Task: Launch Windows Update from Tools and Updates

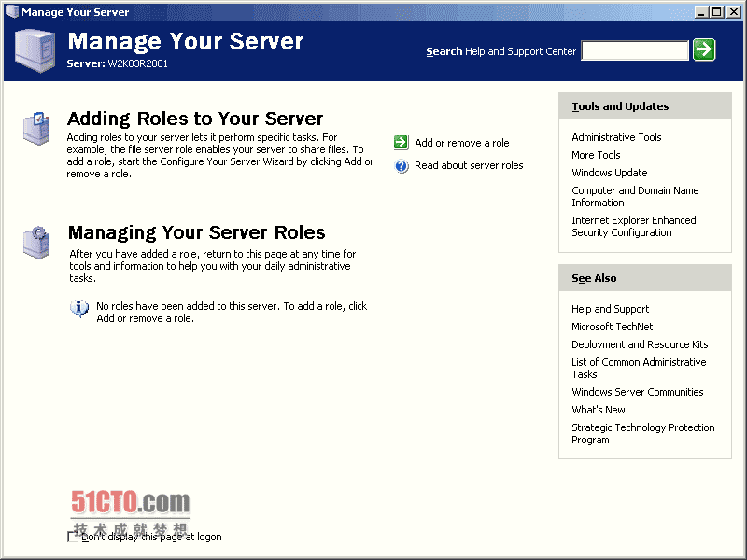Action: pyautogui.click(x=609, y=173)
